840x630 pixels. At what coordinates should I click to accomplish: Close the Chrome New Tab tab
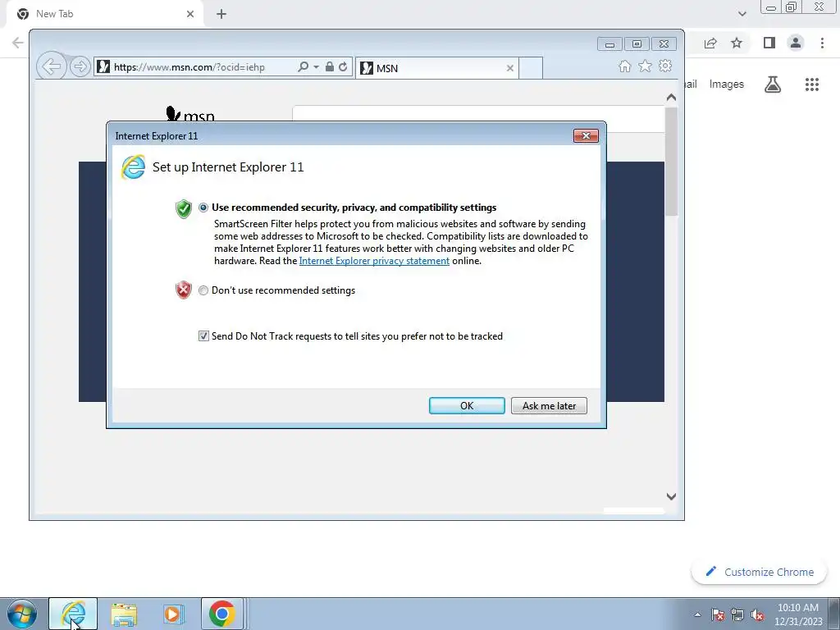pos(190,14)
